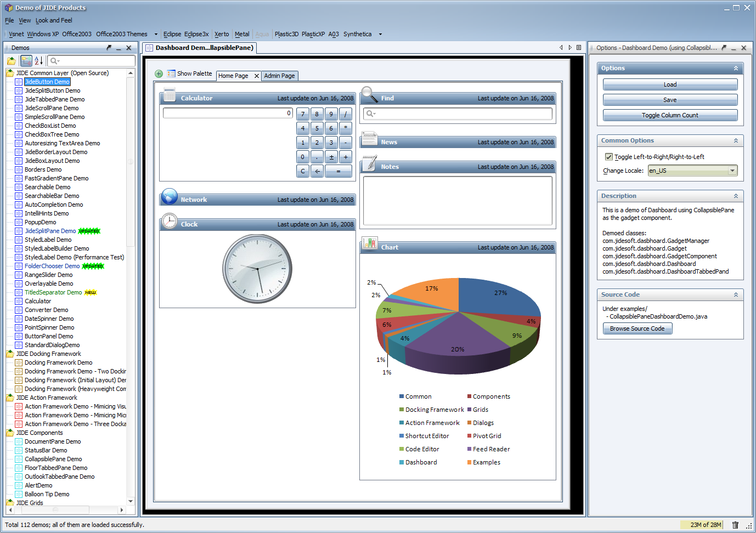Open the View menu

click(x=25, y=20)
